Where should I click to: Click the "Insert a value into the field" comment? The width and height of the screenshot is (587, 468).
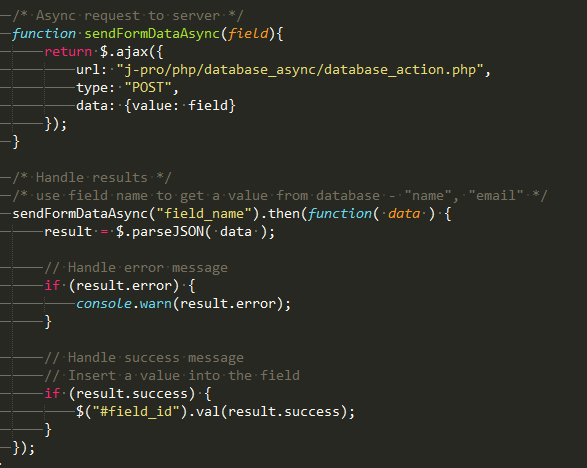click(172, 376)
